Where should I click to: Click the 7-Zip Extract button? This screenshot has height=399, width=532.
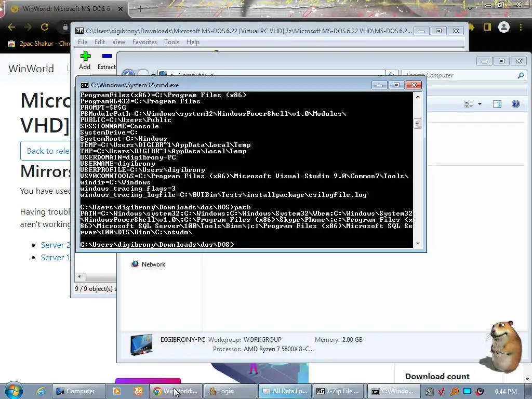107,60
